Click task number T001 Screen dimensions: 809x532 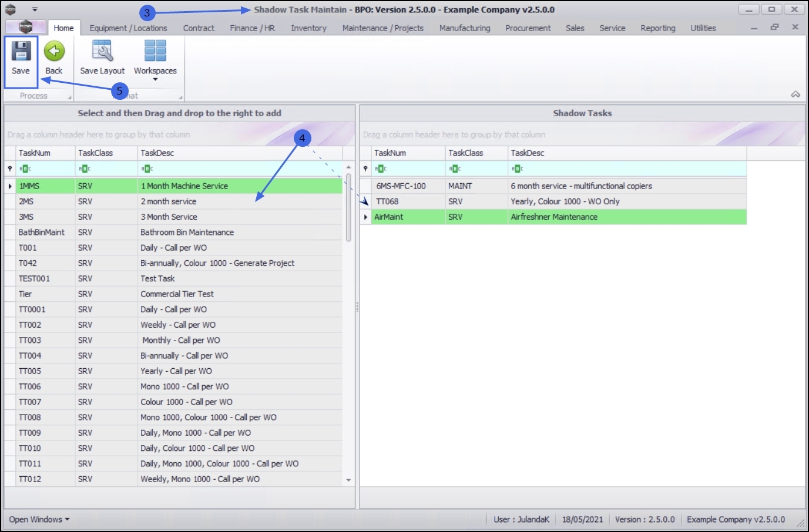pos(28,248)
